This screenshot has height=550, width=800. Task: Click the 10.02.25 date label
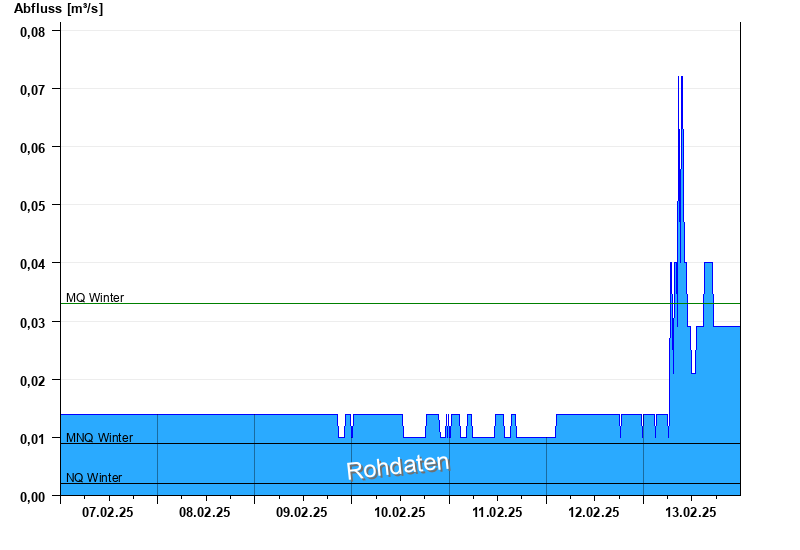click(400, 512)
